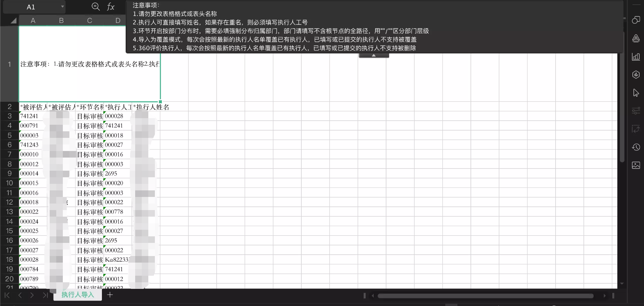Go to previous sheet tab arrow
The height and width of the screenshot is (306, 644).
point(20,295)
